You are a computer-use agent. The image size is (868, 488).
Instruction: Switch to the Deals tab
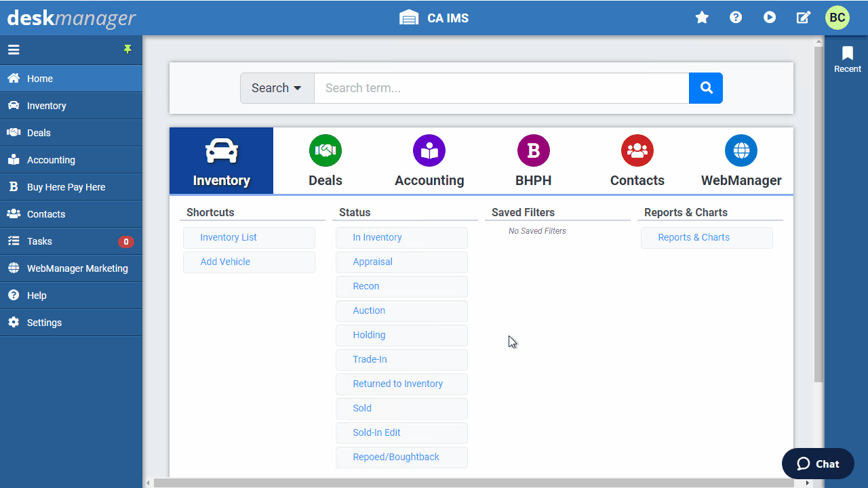click(325, 161)
